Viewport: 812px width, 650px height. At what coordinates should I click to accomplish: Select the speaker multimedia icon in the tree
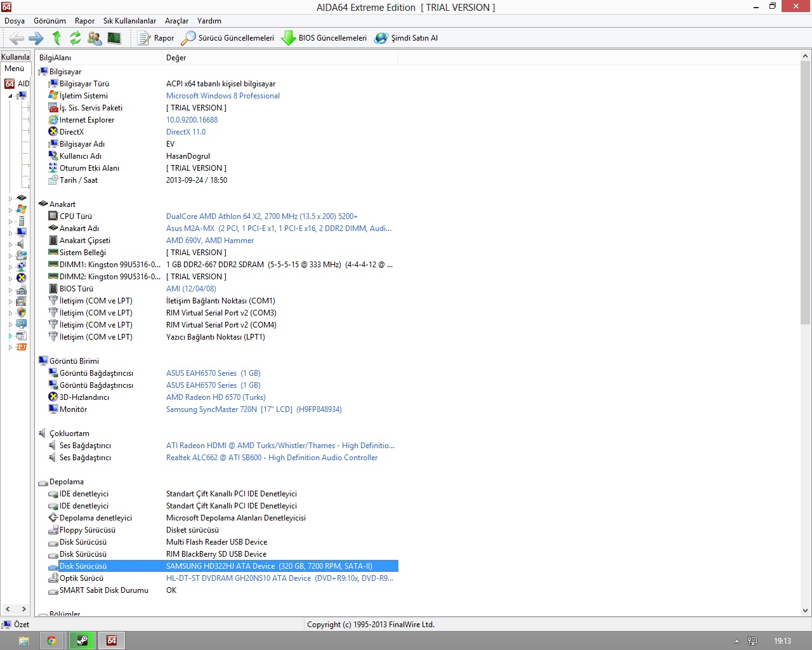21,244
